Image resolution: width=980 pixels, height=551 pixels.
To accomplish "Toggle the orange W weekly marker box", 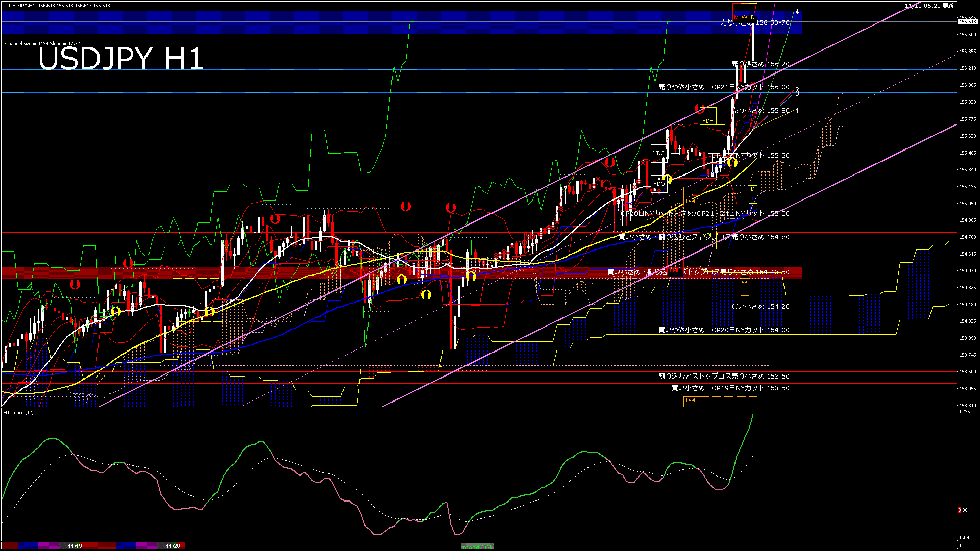I will [x=744, y=17].
